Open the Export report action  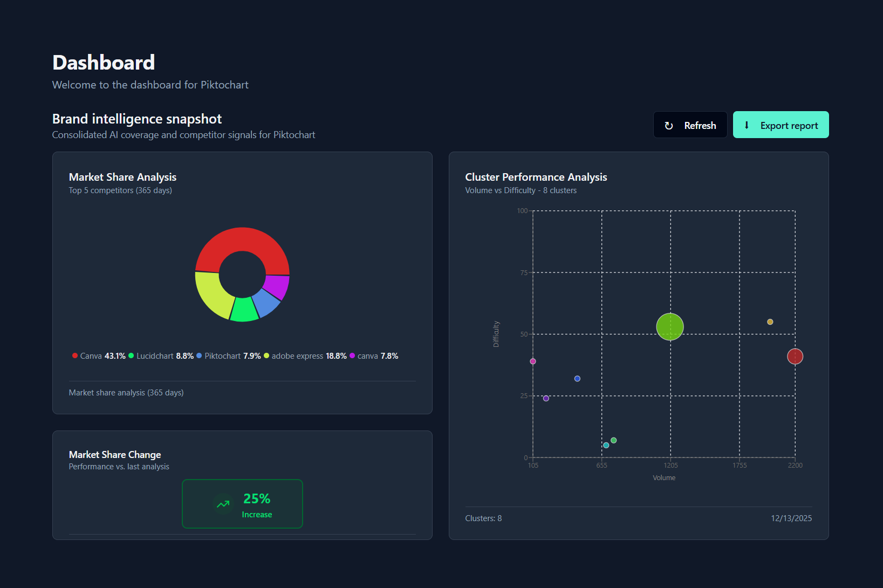781,125
